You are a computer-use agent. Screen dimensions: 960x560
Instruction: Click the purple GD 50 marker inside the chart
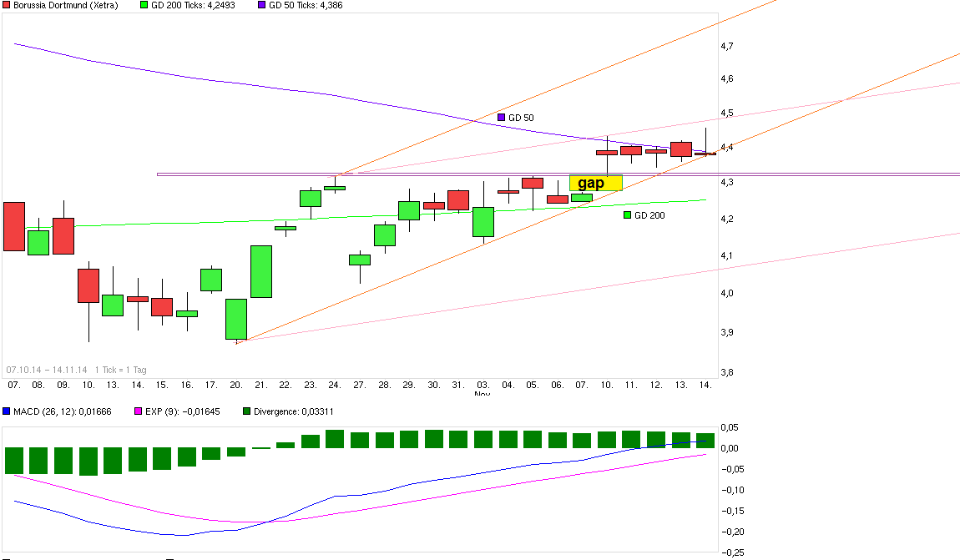pos(501,117)
